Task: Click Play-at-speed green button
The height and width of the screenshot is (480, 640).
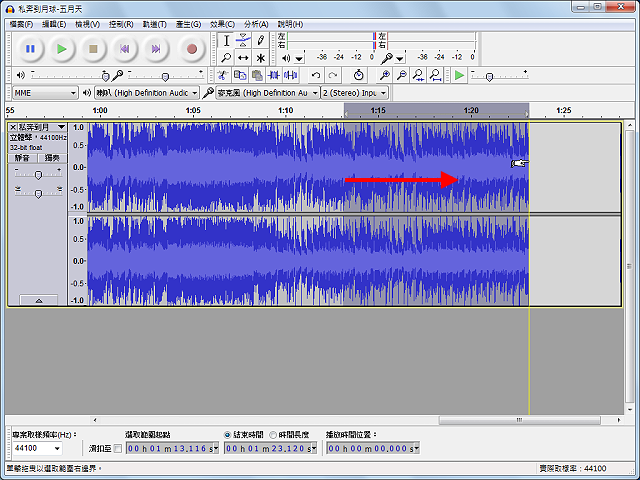Action: pos(460,75)
